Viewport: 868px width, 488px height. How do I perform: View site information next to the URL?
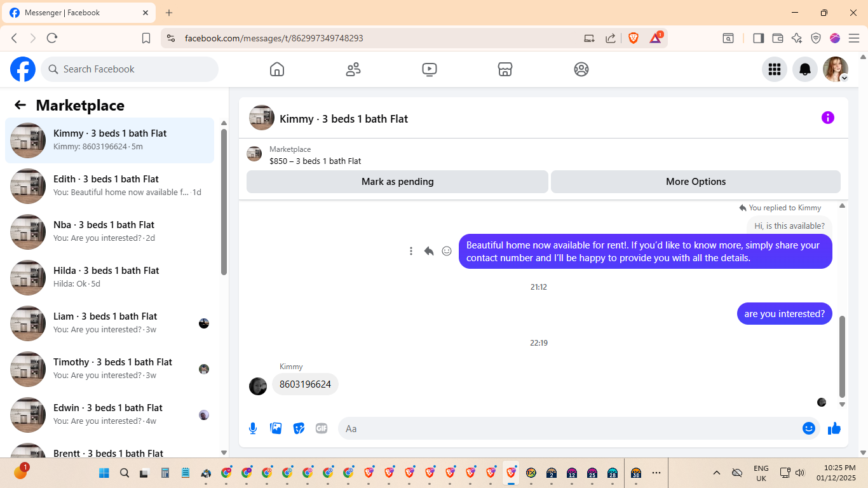click(170, 38)
